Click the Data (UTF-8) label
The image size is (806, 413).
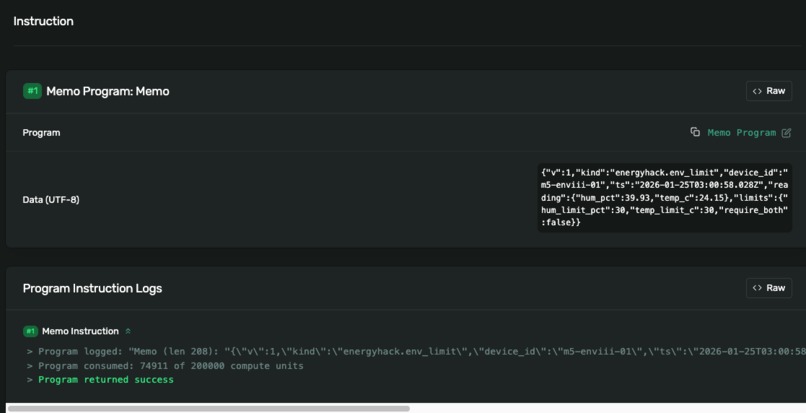pyautogui.click(x=51, y=200)
